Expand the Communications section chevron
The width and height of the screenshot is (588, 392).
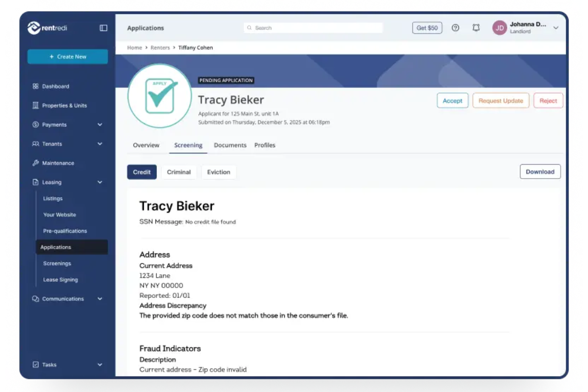(100, 299)
